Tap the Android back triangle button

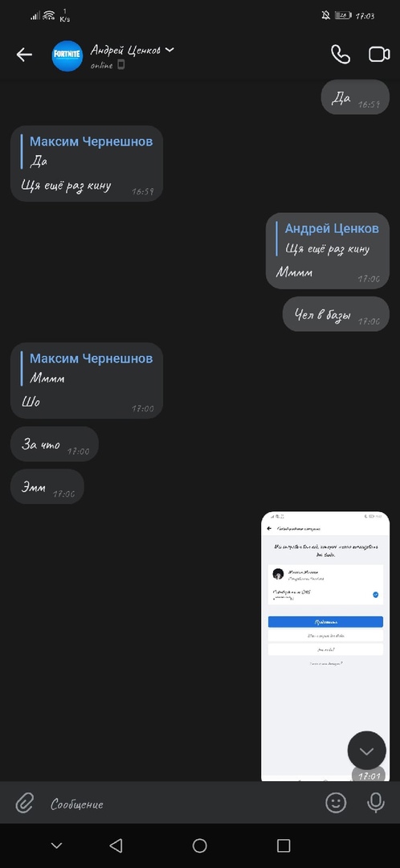pos(116,845)
